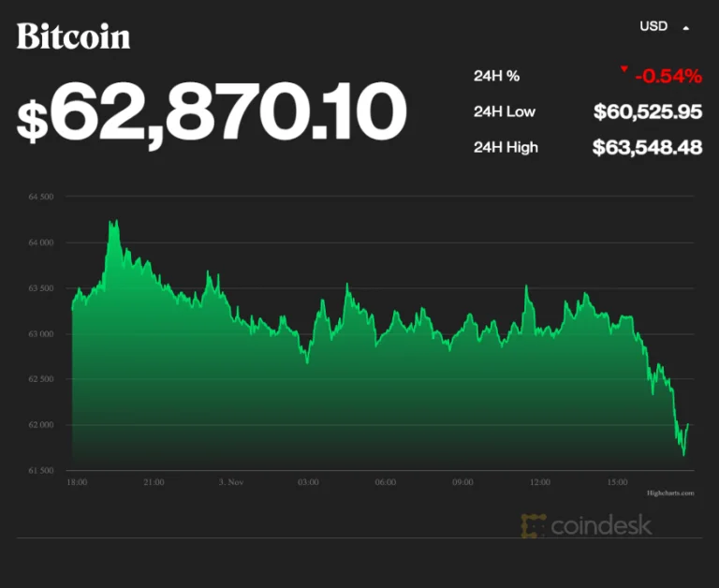
Task: Click the 64 000 y-axis label
Action: coord(41,243)
